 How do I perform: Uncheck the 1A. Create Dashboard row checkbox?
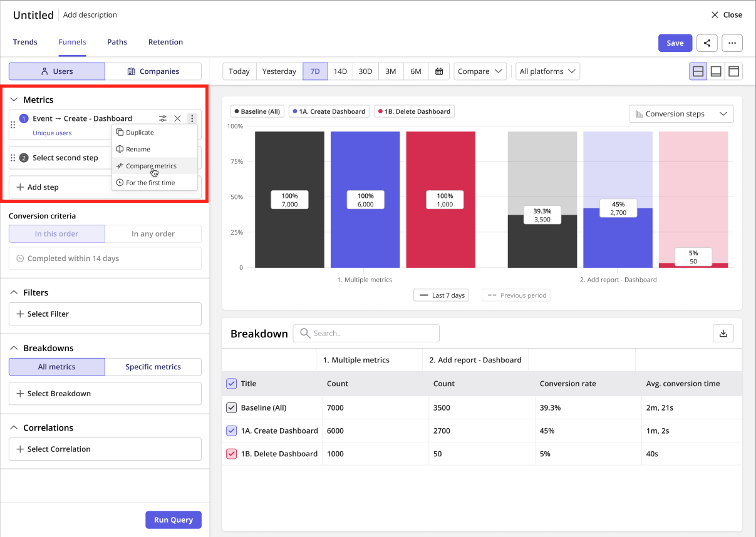[x=231, y=431]
